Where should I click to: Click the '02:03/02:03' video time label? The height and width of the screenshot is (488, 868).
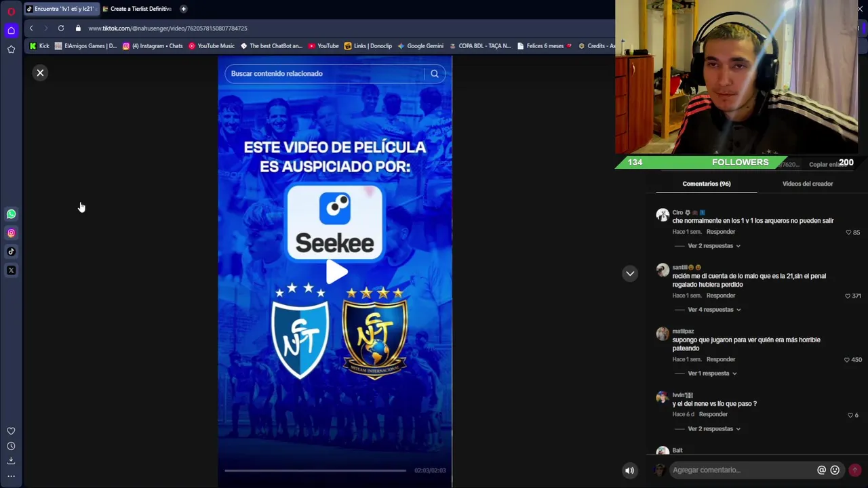430,470
